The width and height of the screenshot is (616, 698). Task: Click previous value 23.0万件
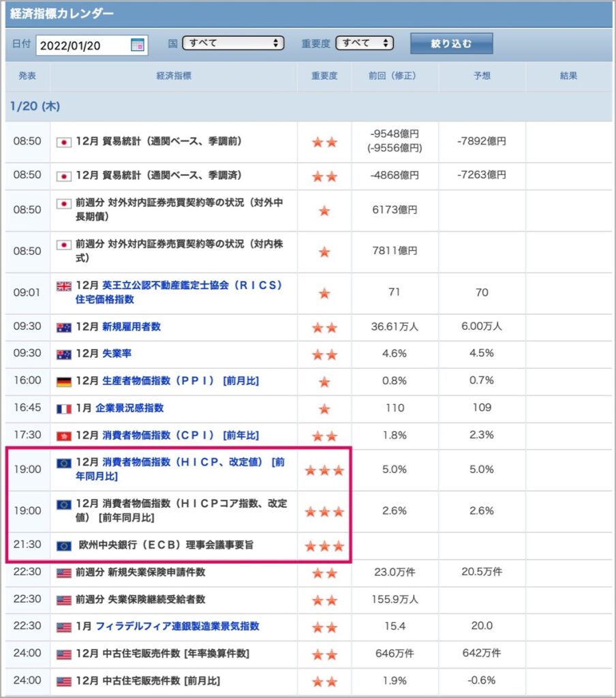395,572
